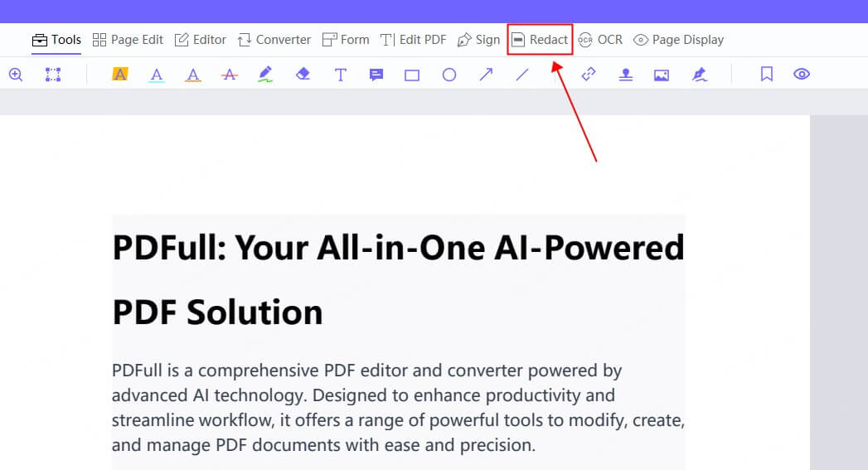The image size is (868, 470).
Task: Click the zoom in magnifier icon
Action: click(16, 75)
